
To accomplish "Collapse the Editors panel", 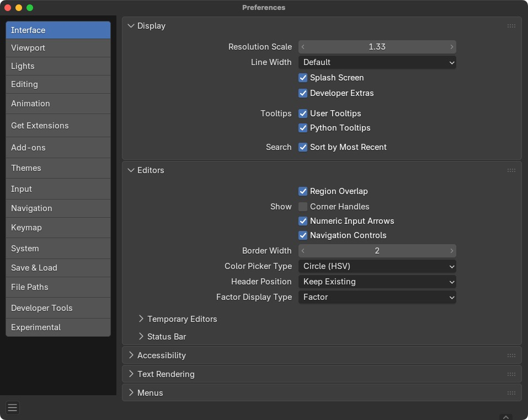I will [x=131, y=170].
